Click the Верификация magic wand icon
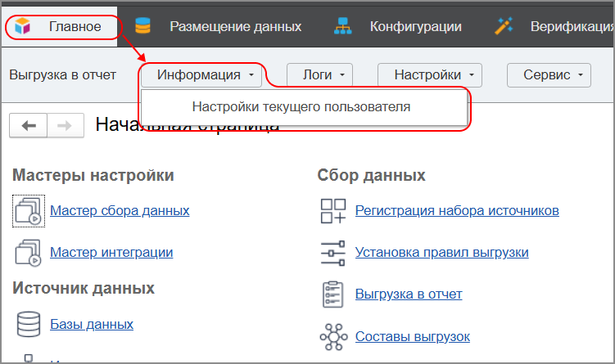 tap(504, 27)
